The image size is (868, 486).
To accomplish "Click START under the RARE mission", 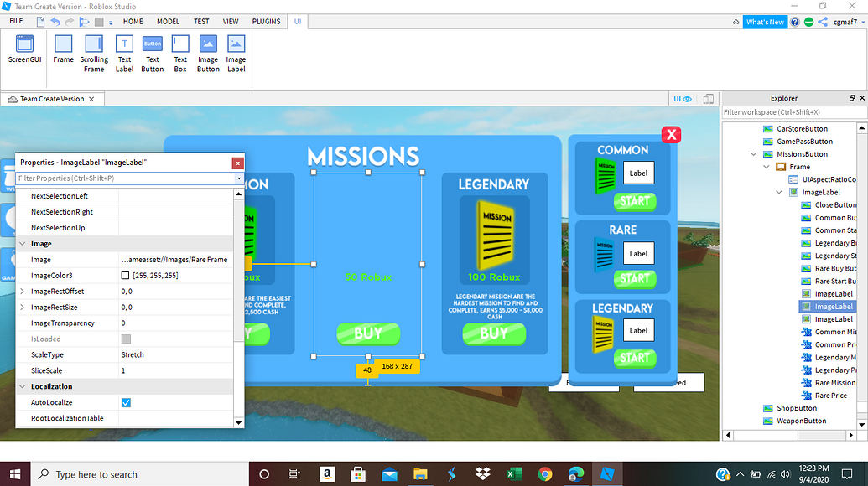I will [635, 279].
